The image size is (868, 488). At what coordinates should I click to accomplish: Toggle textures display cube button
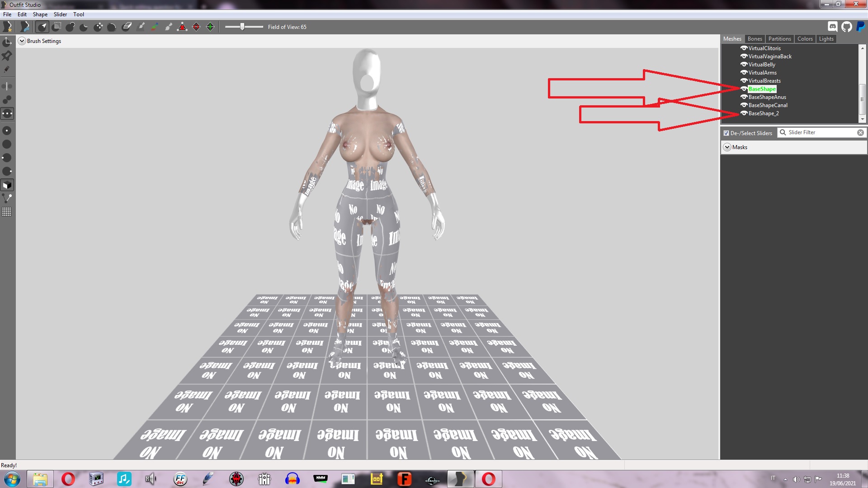7,185
